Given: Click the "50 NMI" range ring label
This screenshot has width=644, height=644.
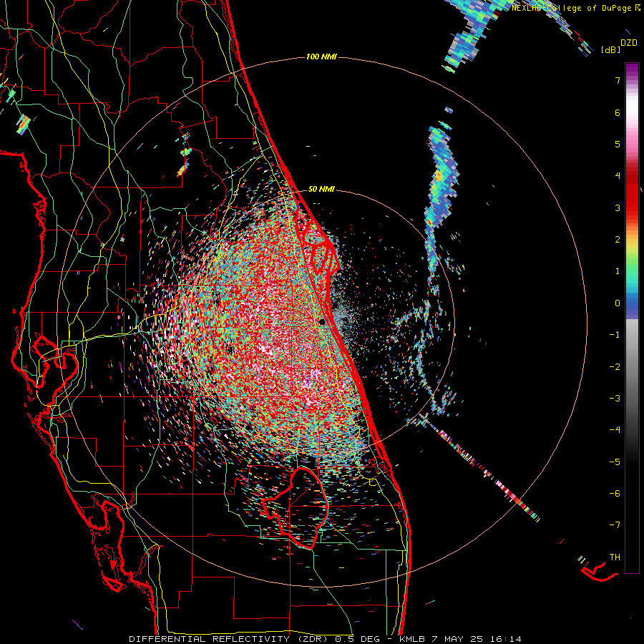Looking at the screenshot, I should tap(321, 190).
